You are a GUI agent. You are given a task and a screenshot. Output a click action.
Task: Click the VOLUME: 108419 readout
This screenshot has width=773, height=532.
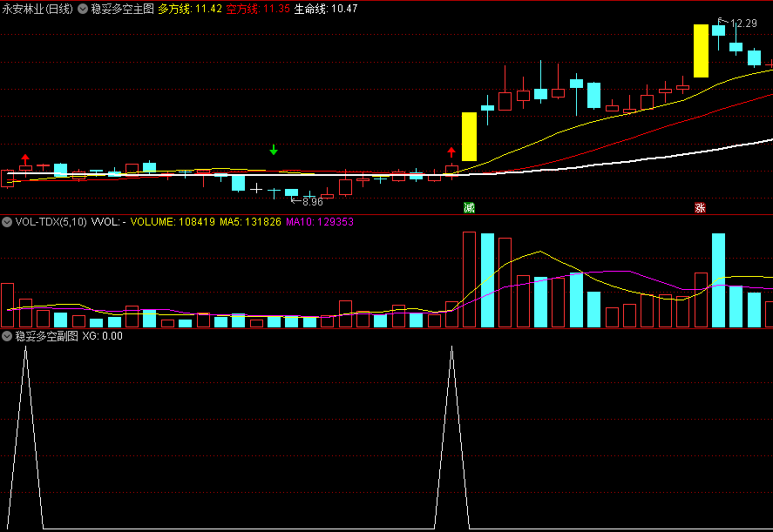(x=173, y=222)
